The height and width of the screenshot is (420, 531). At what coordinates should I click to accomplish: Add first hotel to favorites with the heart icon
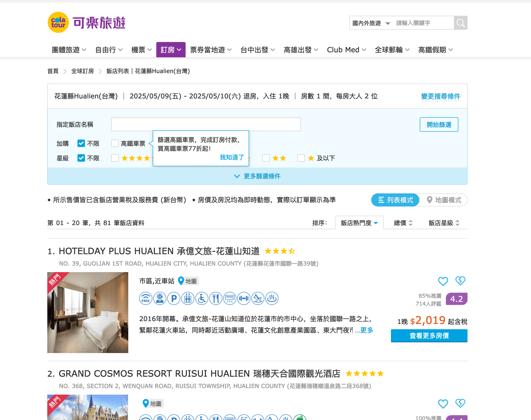[443, 281]
